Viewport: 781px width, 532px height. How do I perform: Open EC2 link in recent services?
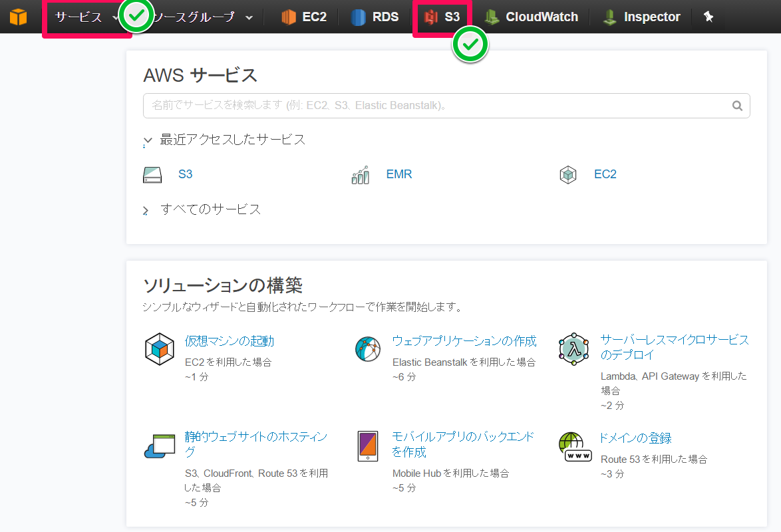click(x=605, y=174)
